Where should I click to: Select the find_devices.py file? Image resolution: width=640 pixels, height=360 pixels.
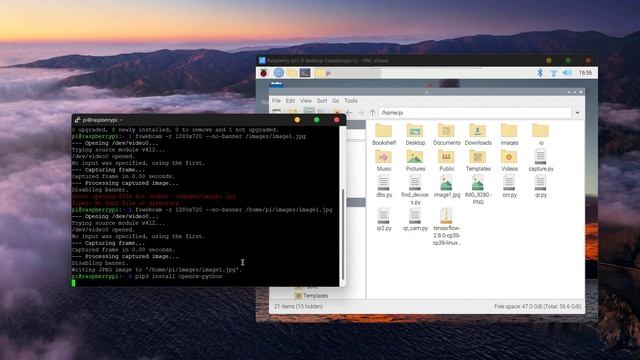click(x=415, y=190)
